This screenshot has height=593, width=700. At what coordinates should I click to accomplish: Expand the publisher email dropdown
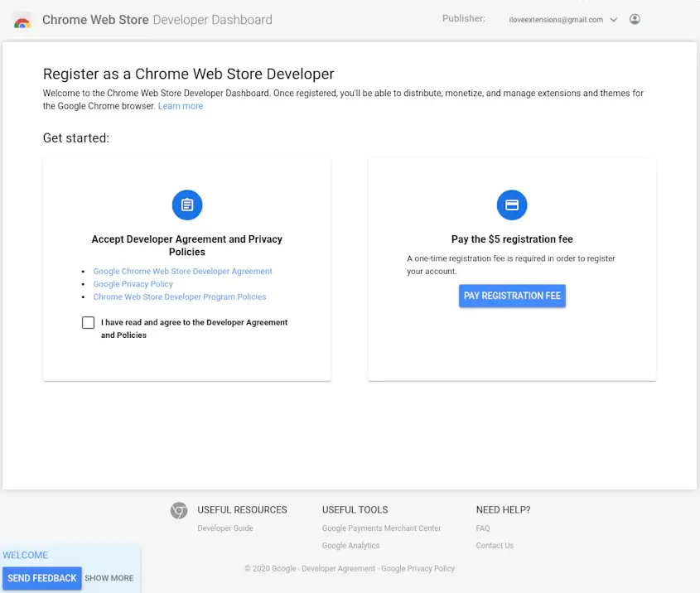(614, 20)
